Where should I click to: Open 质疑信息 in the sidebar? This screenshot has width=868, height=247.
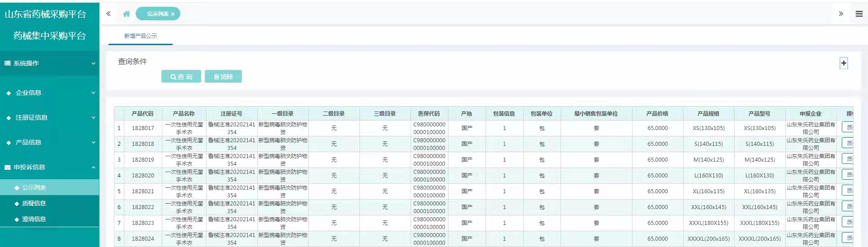pyautogui.click(x=34, y=203)
